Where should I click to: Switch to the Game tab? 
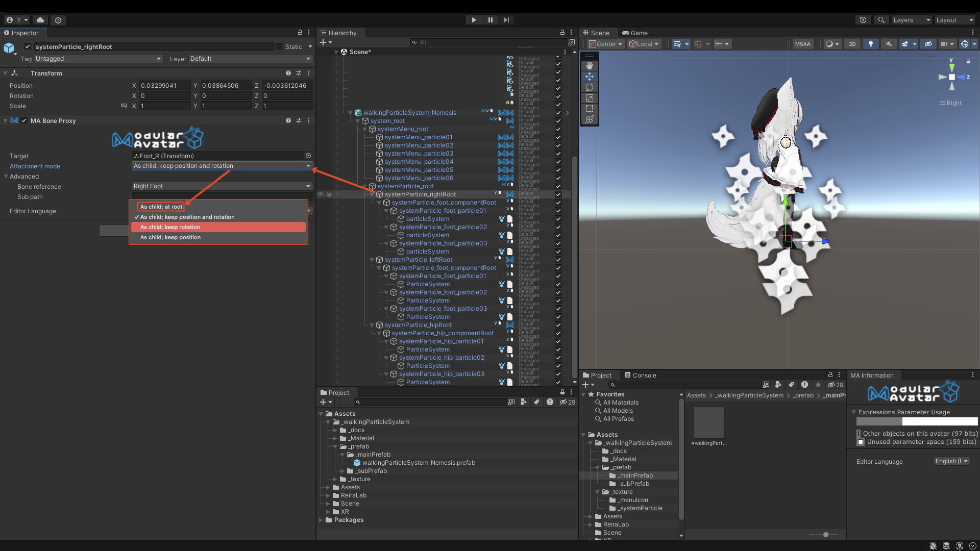[x=634, y=33]
